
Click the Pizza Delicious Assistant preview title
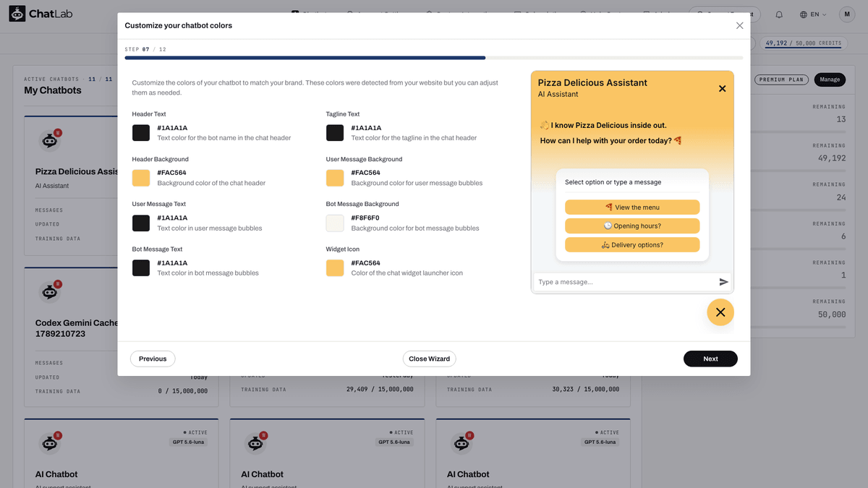592,82
